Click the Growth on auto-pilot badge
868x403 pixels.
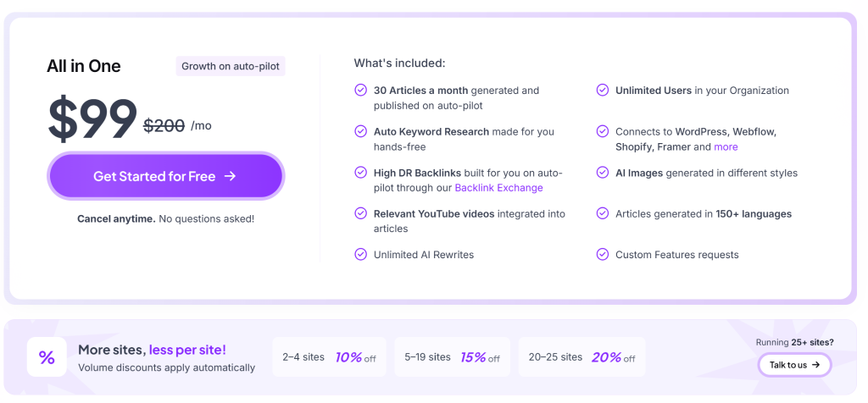coord(231,66)
